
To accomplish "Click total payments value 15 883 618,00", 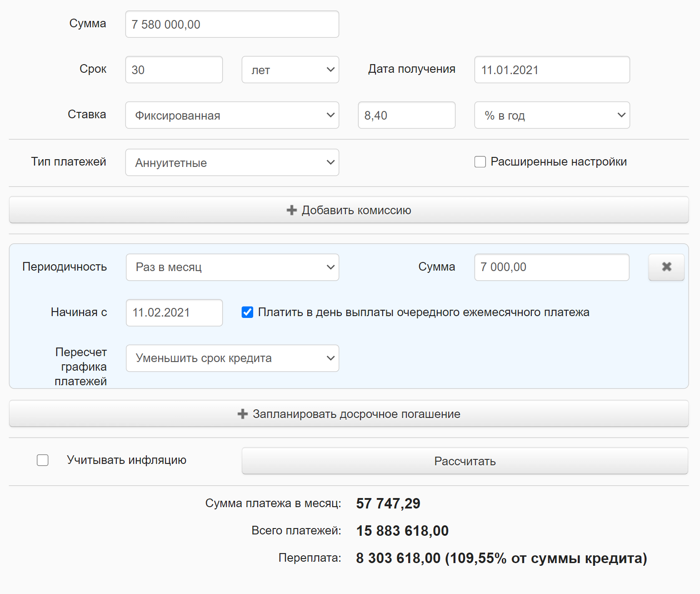I will tap(402, 531).
